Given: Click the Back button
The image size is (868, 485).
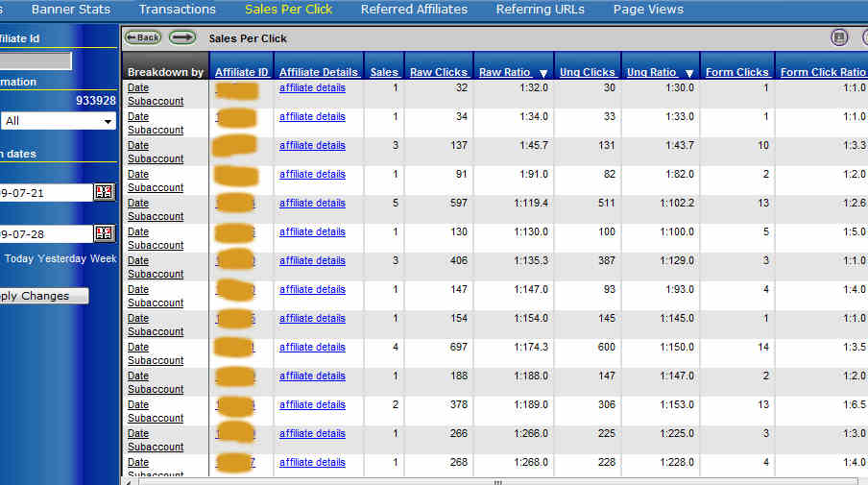Looking at the screenshot, I should coord(143,37).
